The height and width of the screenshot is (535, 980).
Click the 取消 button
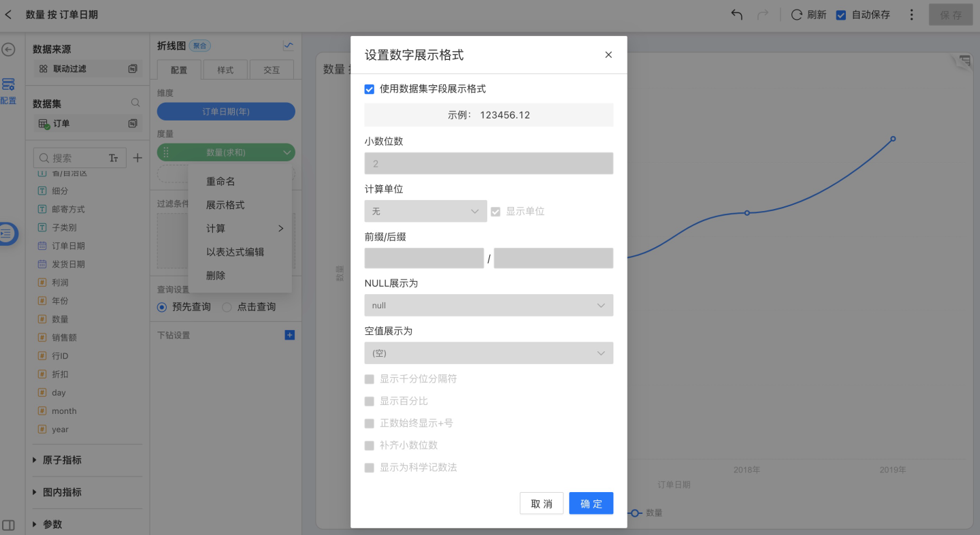coord(541,503)
